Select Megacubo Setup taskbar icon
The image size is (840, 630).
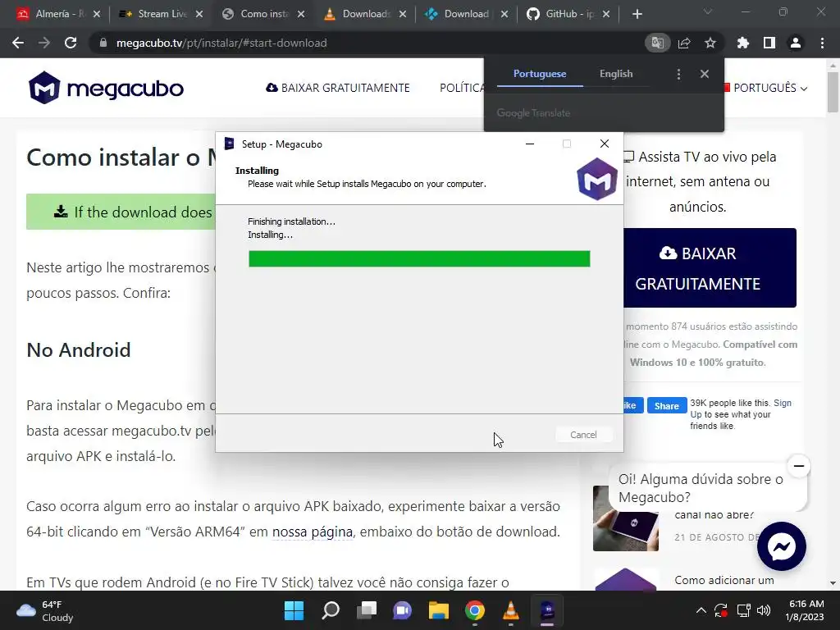547,610
